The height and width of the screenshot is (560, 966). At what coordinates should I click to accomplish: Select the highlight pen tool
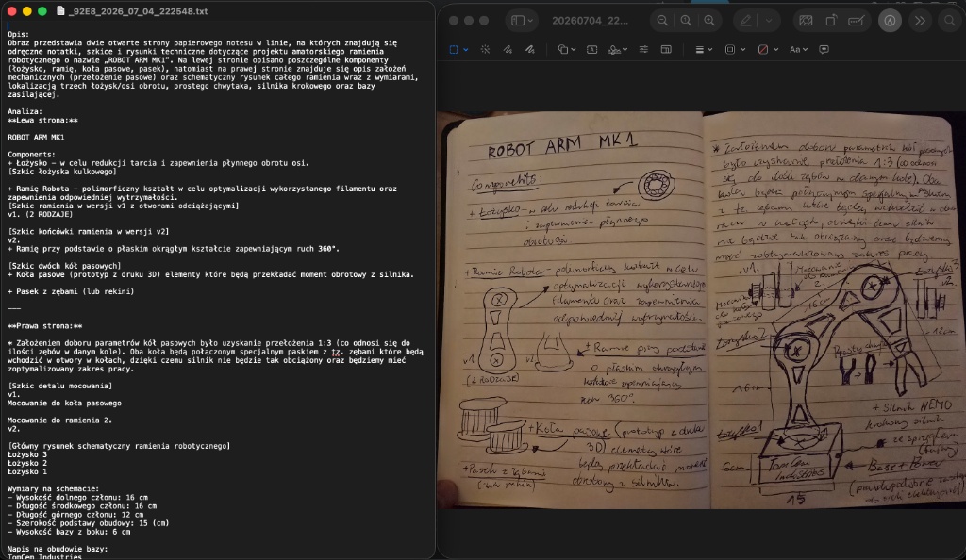745,21
